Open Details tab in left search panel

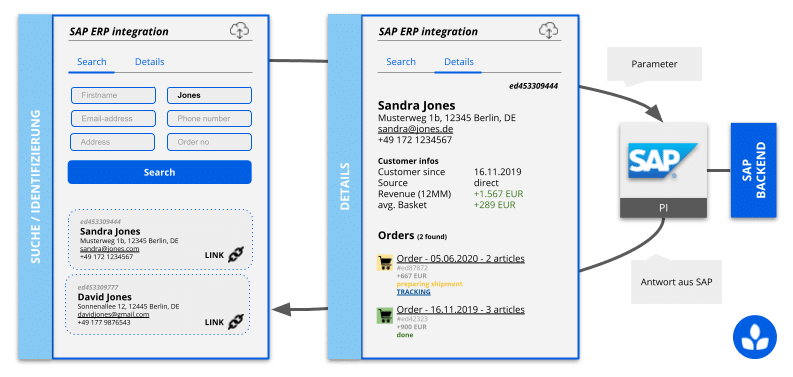click(149, 62)
